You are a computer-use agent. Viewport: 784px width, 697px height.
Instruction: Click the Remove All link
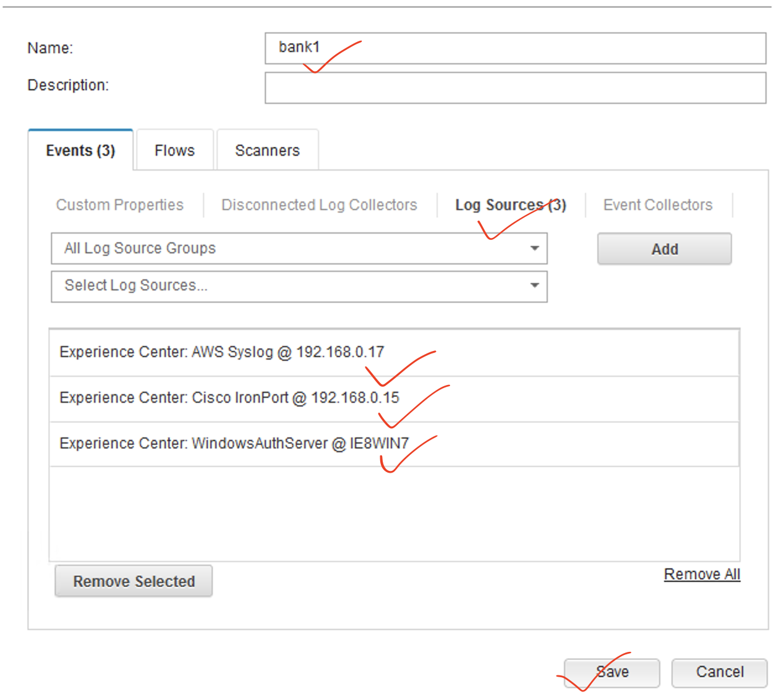702,575
